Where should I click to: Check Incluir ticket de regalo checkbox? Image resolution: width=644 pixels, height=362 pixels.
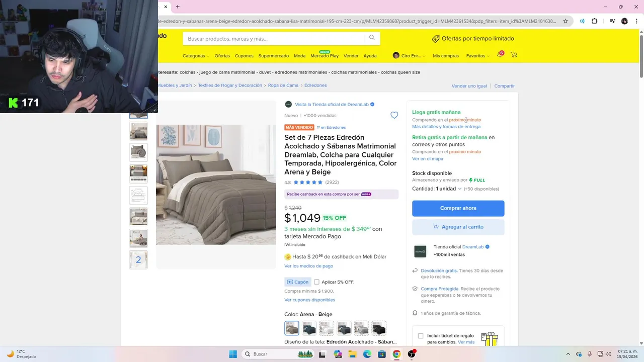(421, 336)
